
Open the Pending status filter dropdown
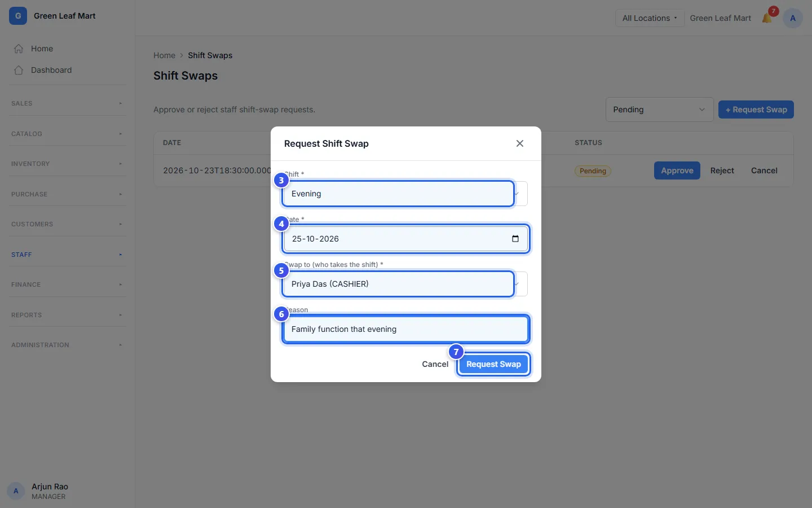click(659, 110)
